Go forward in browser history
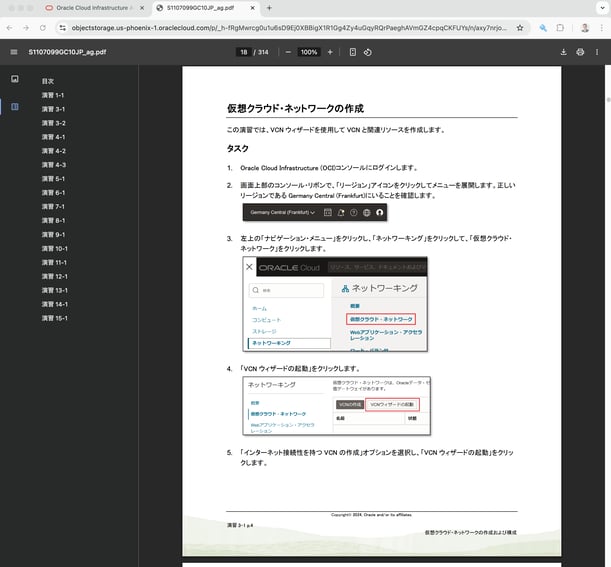 pyautogui.click(x=26, y=28)
